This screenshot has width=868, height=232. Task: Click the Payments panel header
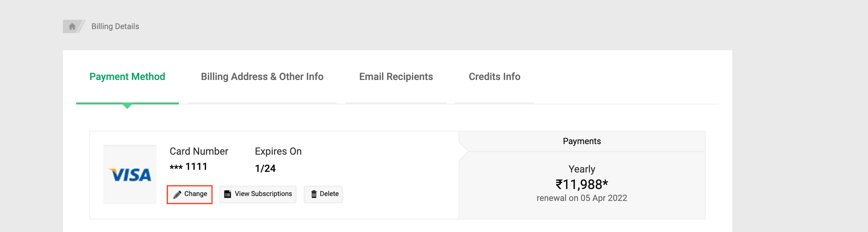(x=581, y=141)
